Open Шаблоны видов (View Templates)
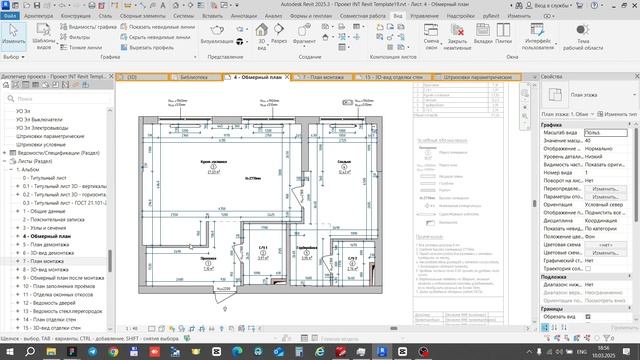 (x=44, y=36)
